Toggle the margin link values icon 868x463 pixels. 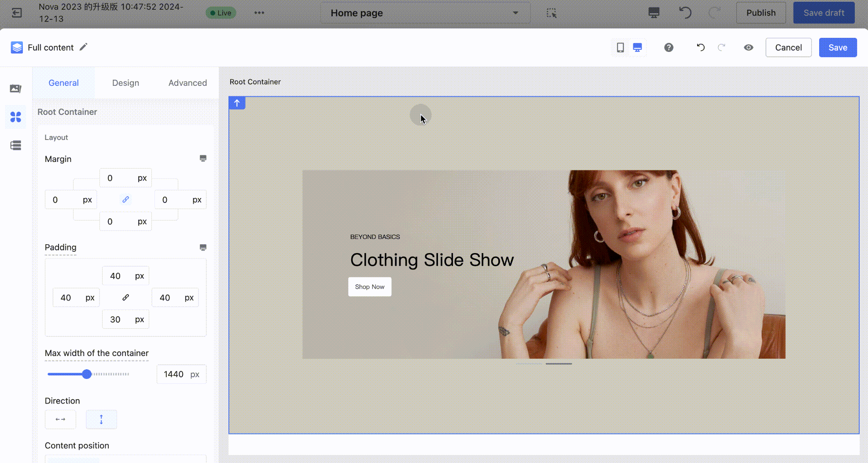pos(125,199)
